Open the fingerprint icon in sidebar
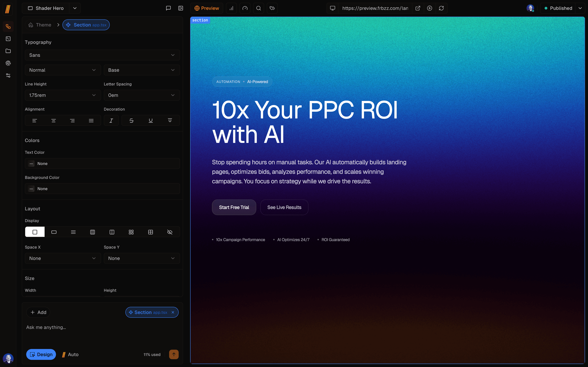The width and height of the screenshot is (588, 367). coord(8,63)
